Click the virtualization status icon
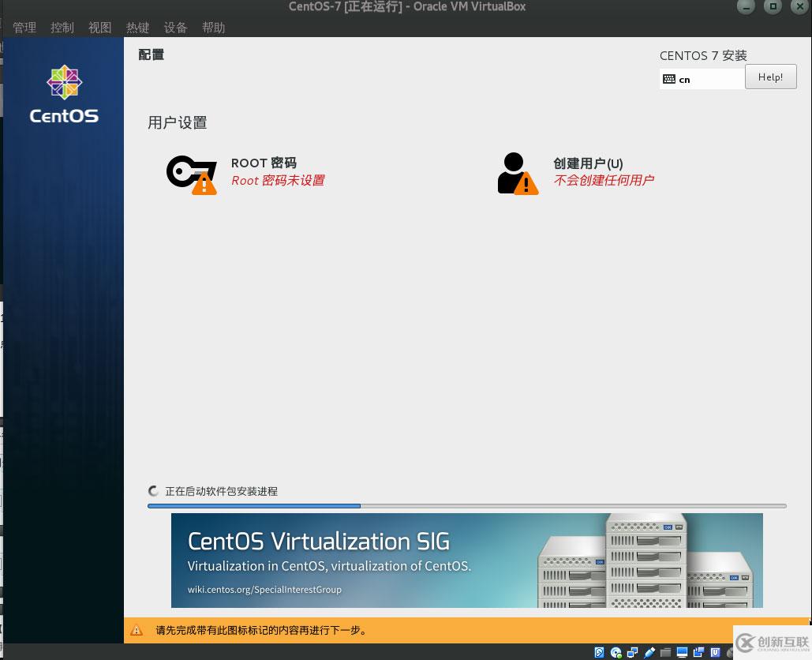 click(715, 652)
